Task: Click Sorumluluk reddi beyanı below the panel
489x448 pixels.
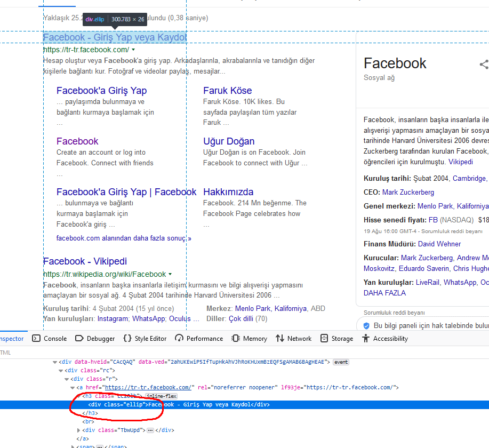Action: click(x=394, y=313)
